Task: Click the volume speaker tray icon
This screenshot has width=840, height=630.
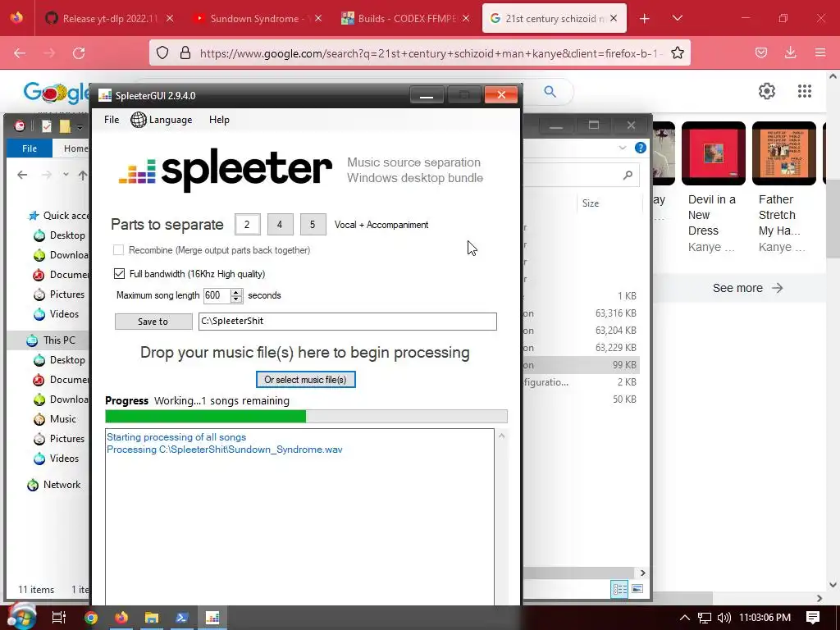Action: point(724,618)
